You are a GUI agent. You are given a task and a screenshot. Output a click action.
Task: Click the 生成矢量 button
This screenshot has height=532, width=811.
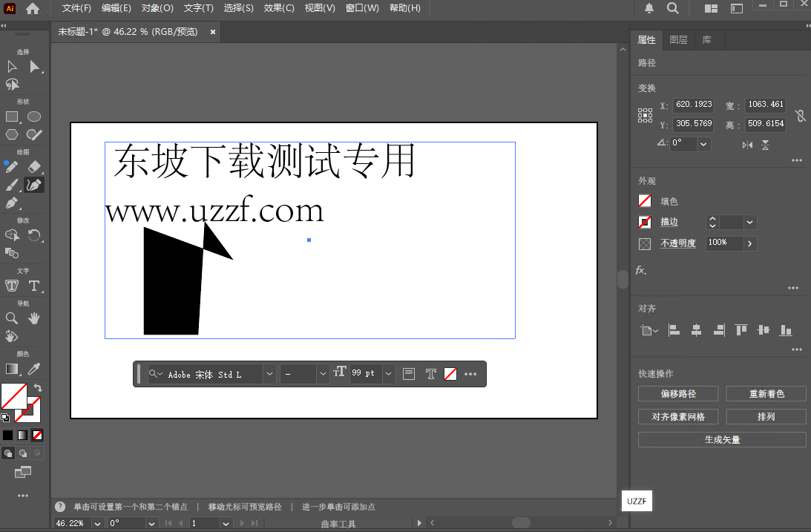721,439
